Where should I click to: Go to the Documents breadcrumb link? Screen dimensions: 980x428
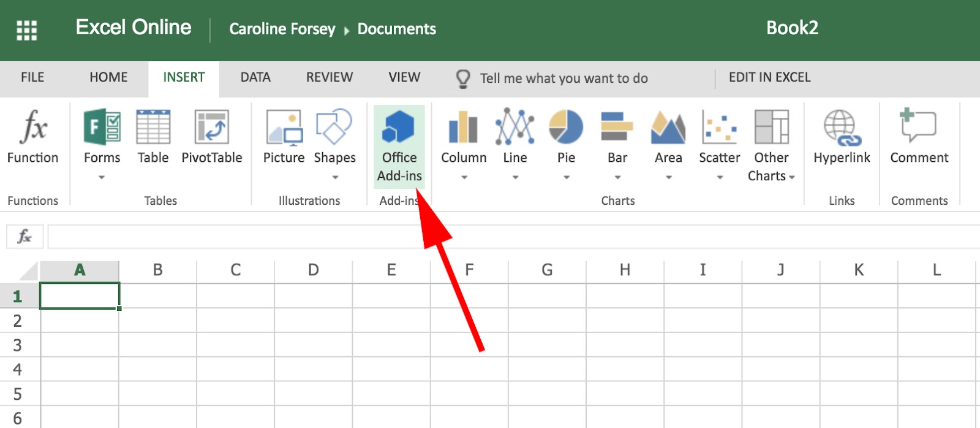pos(396,29)
